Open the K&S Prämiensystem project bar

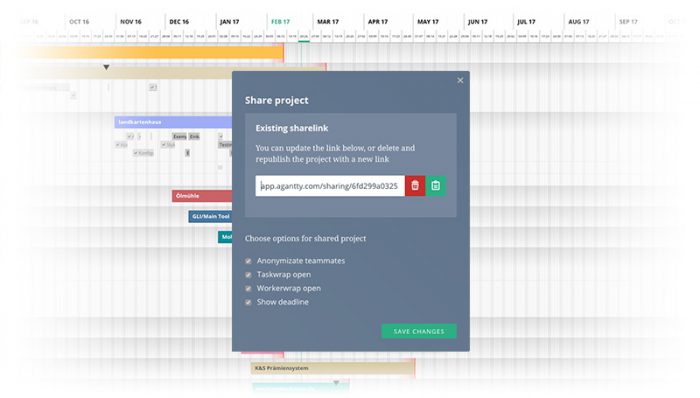(333, 368)
